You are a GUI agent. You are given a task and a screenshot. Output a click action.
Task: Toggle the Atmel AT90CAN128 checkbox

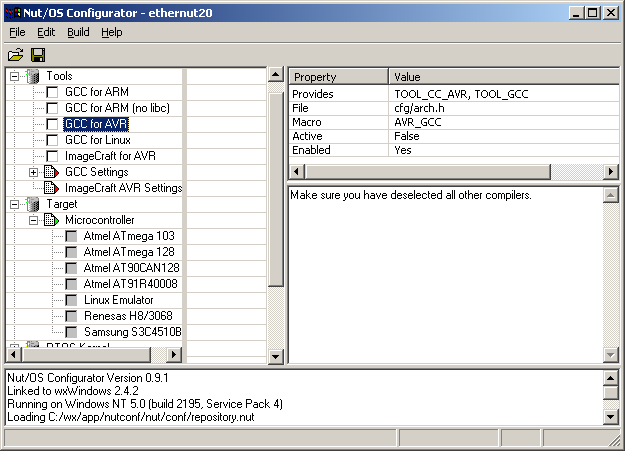71,268
